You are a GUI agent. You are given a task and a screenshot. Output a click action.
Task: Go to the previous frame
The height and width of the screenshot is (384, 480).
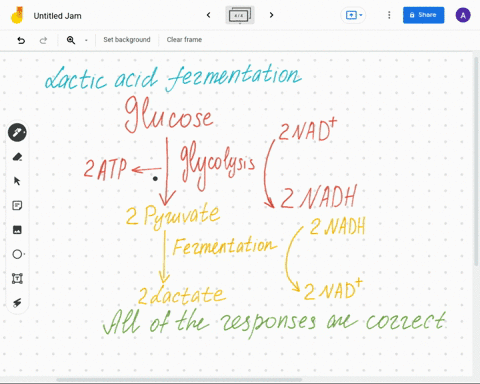point(209,15)
